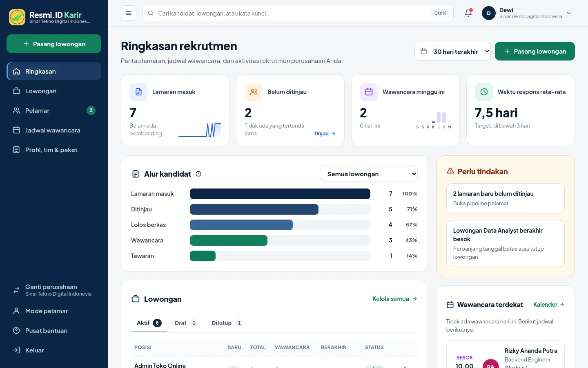Select the Draf tab
Image resolution: width=588 pixels, height=368 pixels.
186,323
